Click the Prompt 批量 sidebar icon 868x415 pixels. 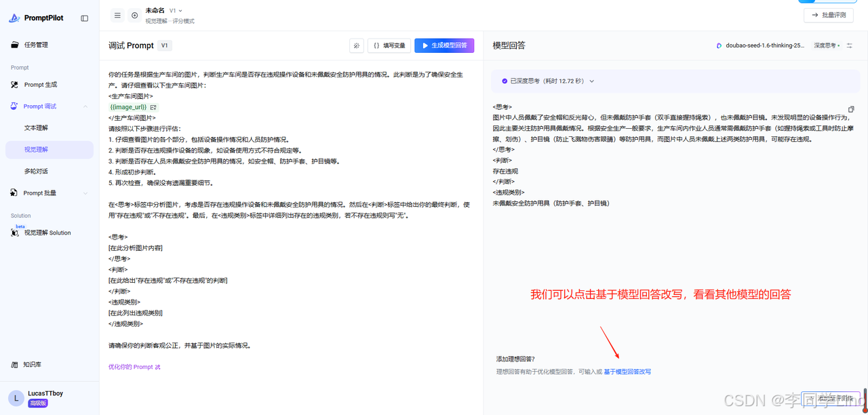pyautogui.click(x=15, y=193)
